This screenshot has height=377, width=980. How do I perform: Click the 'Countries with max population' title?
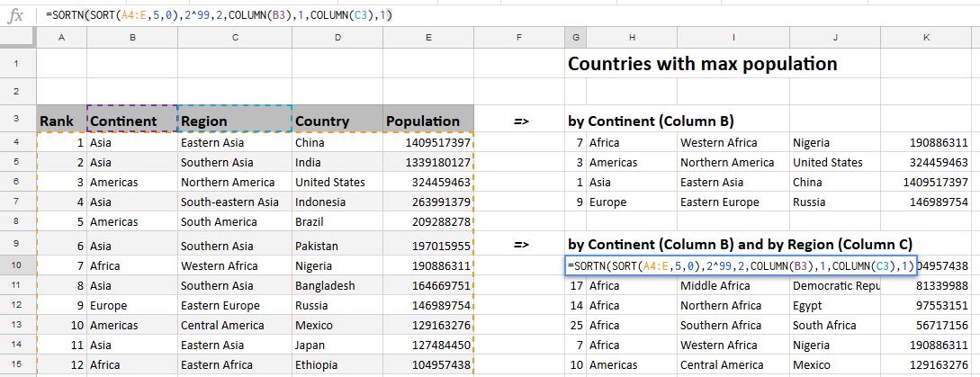[703, 63]
